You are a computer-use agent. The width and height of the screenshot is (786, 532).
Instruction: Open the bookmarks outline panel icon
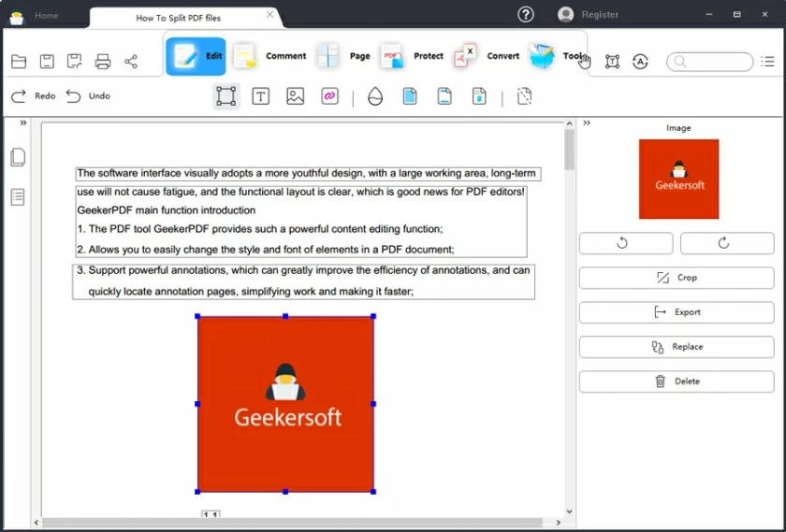18,197
